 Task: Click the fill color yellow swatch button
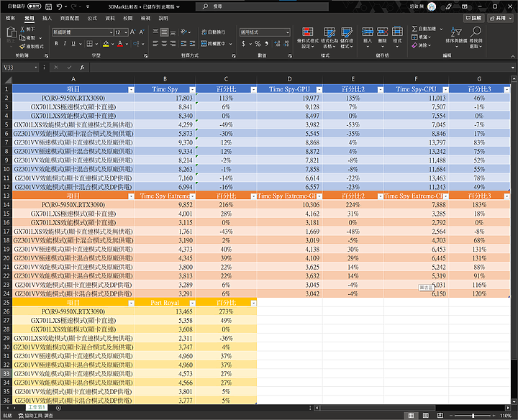[x=106, y=44]
